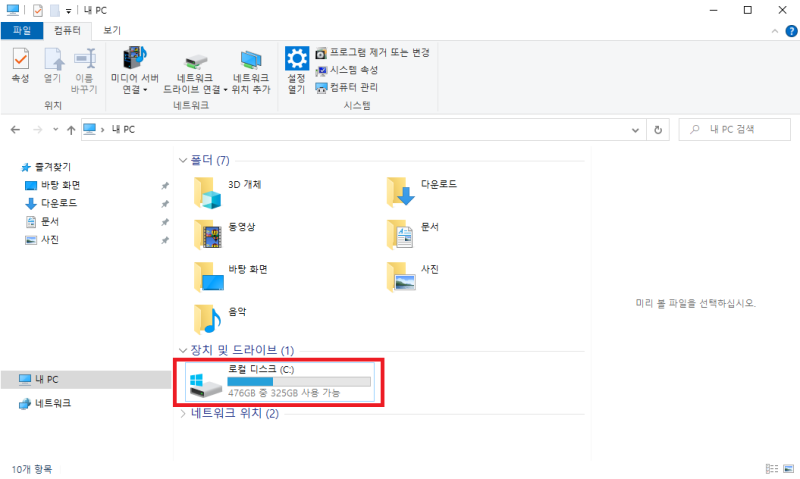This screenshot has height=479, width=800.
Task: Click 프로그램 제거 또는 변경
Action: tap(372, 53)
